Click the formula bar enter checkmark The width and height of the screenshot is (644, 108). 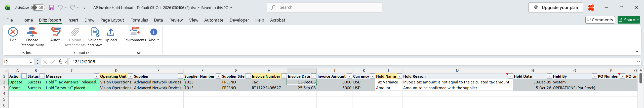tap(52, 62)
